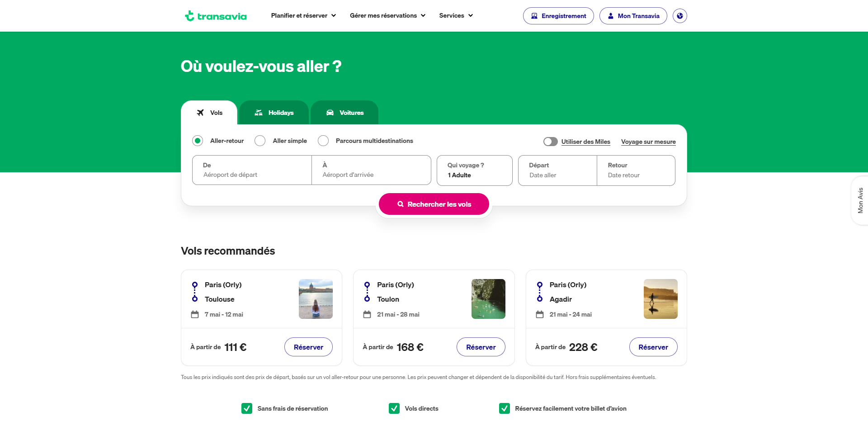Click the Utiliser des Miles link text
This screenshot has height=431, width=868.
click(586, 142)
